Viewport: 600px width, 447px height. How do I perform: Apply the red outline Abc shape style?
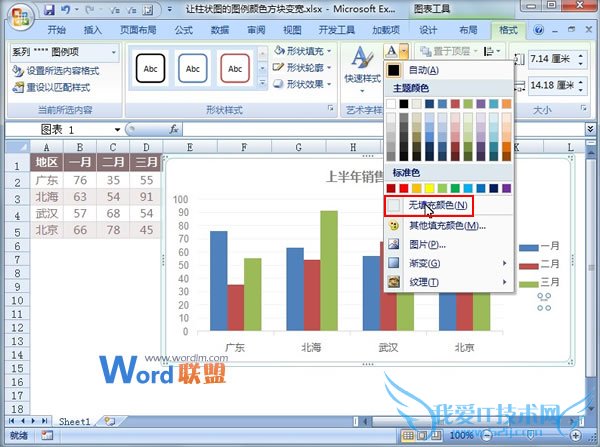(x=235, y=69)
